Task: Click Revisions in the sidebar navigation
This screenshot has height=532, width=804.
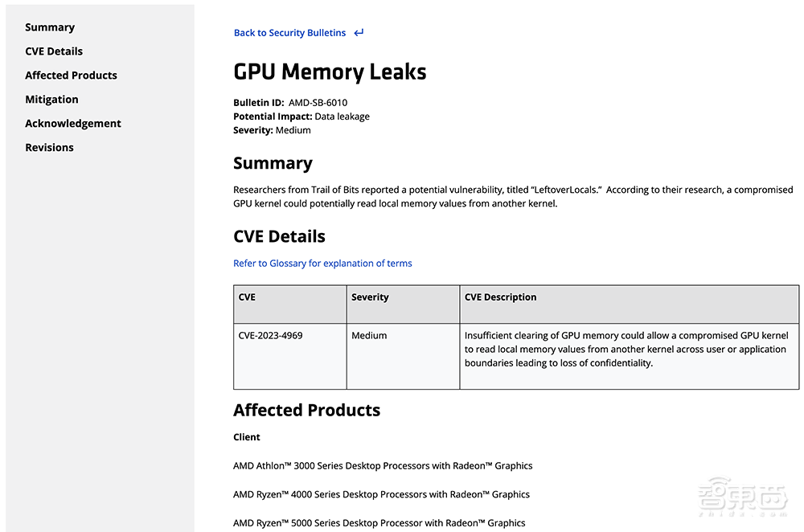Action: coord(49,147)
